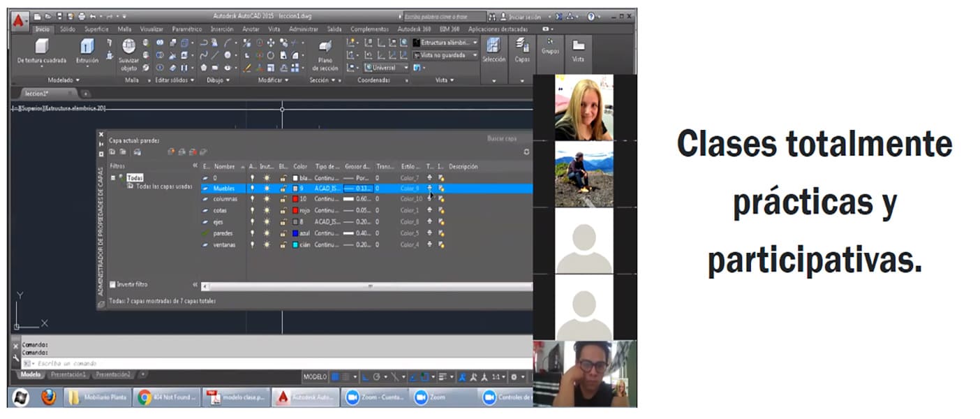Open the Selección ribbon panel
This screenshot has width=980, height=419.
pos(493,50)
